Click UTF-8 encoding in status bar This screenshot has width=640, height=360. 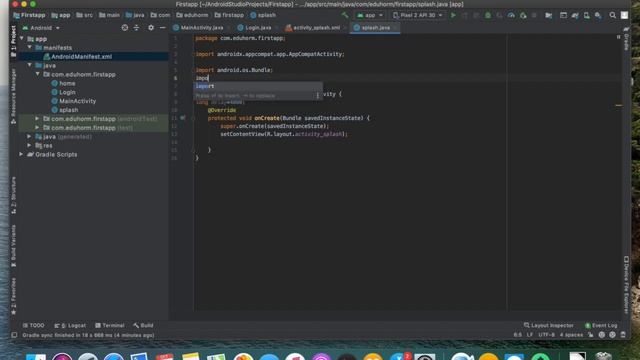[x=547, y=335]
